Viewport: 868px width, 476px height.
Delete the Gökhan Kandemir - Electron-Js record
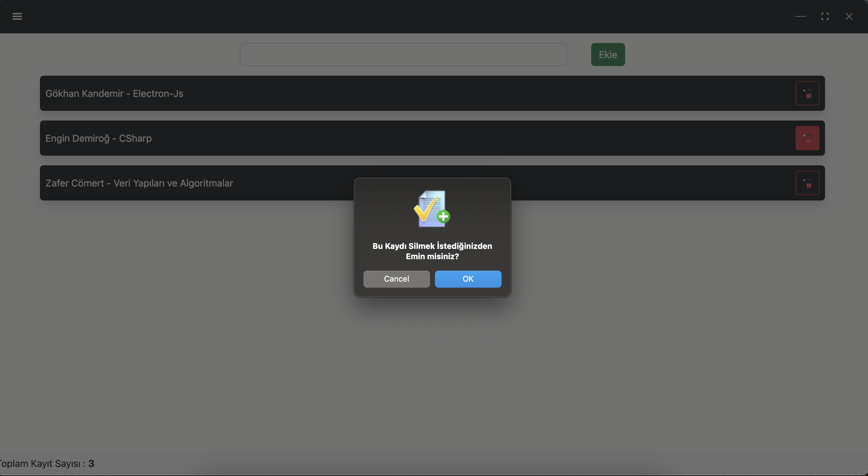pyautogui.click(x=807, y=93)
